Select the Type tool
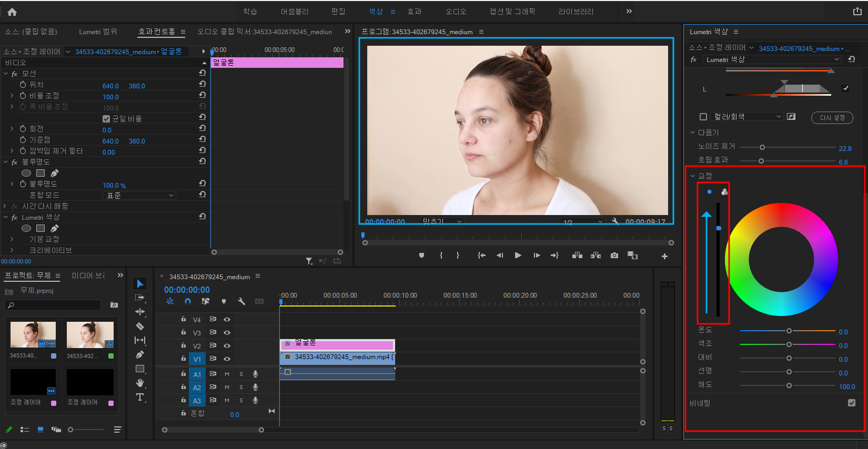Image resolution: width=868 pixels, height=449 pixels. point(140,397)
